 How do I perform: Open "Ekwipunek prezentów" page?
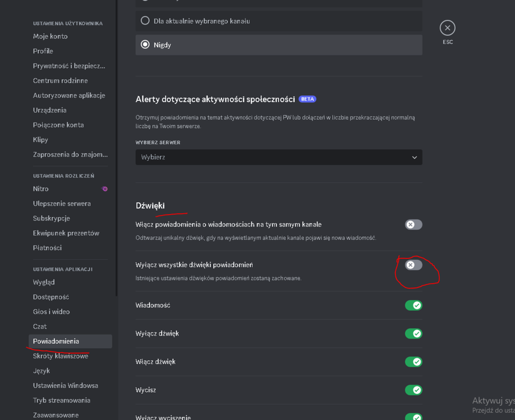[x=66, y=233]
